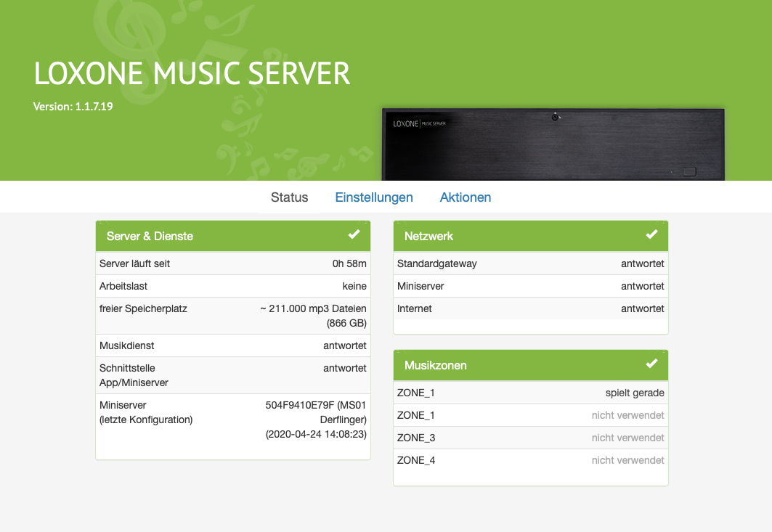Select ZONE_3 'nicht verwendet' status
This screenshot has height=532, width=772.
[x=627, y=438]
